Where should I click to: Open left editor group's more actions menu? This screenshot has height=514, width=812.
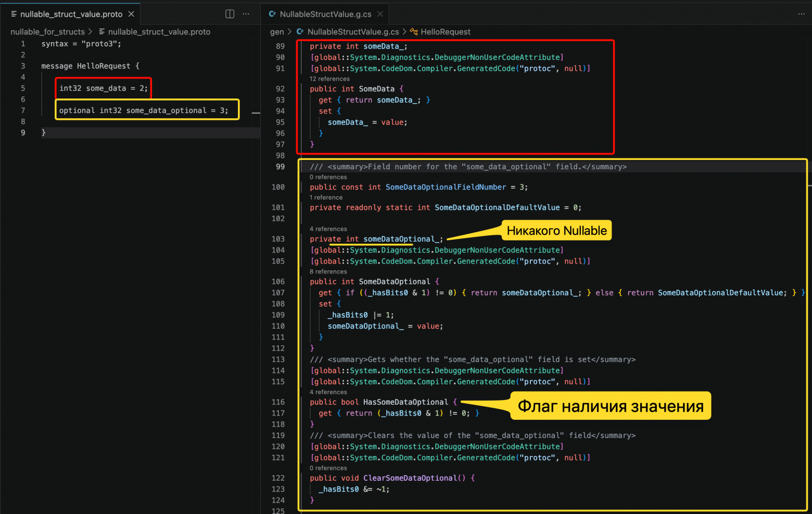[x=246, y=14]
